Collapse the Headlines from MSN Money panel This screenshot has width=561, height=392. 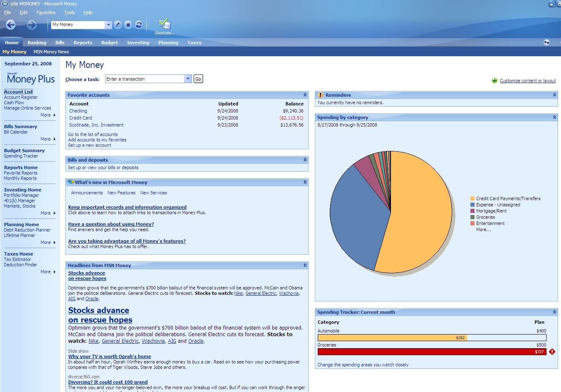pyautogui.click(x=305, y=265)
